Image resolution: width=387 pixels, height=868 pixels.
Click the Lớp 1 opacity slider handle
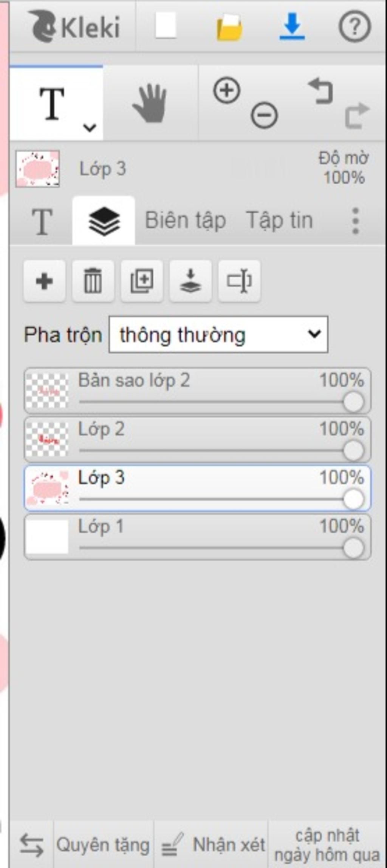click(x=354, y=548)
